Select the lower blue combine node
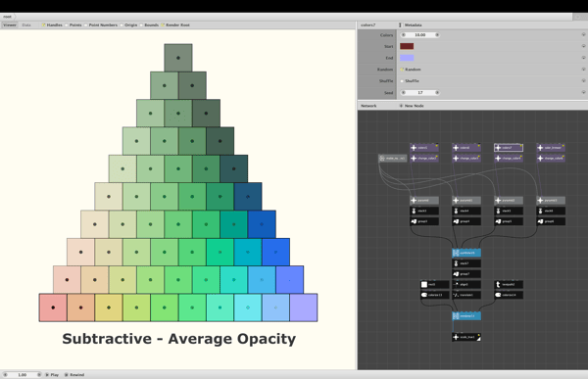 [x=466, y=316]
